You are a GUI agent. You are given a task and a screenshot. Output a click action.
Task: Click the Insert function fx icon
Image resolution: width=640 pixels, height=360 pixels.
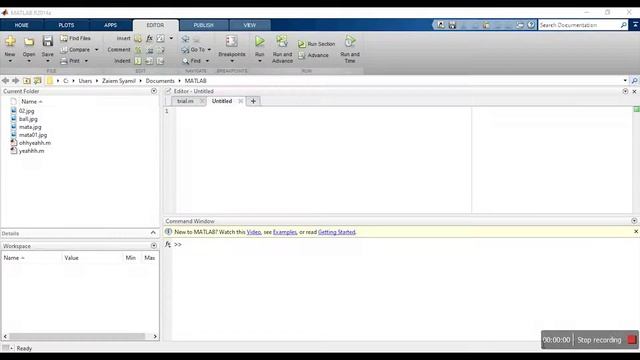149,38
